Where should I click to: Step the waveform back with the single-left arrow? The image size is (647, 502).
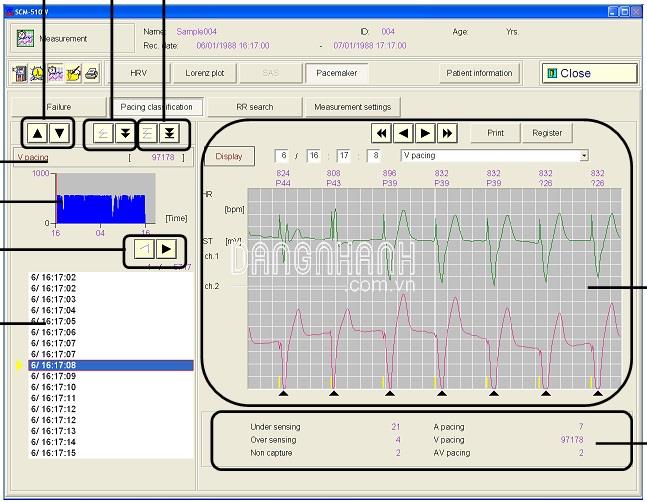coord(403,133)
